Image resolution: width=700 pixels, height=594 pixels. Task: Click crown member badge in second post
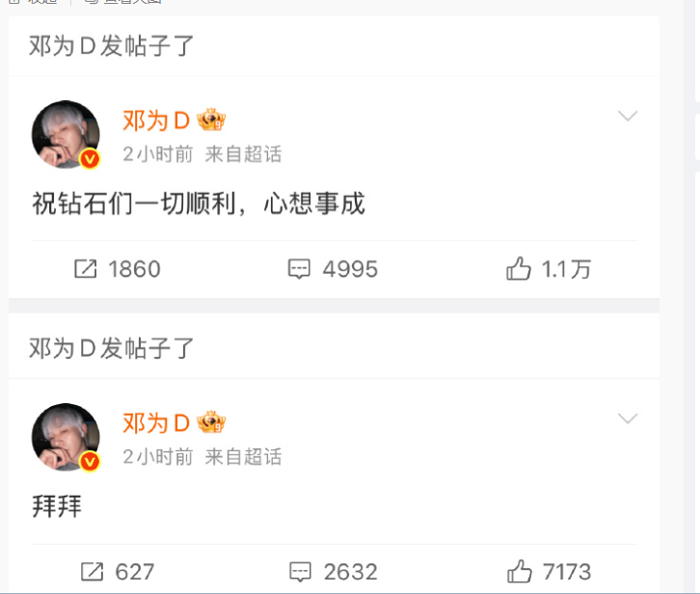coord(211,422)
